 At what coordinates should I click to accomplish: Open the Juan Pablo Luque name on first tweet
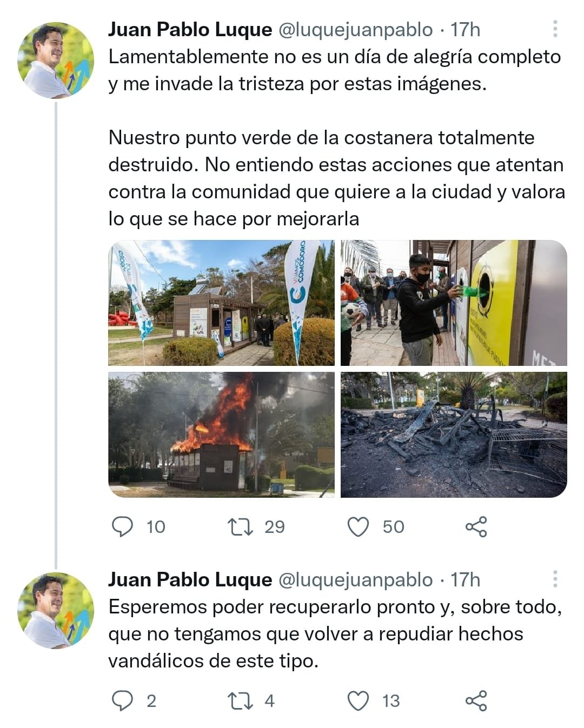pos(190,29)
